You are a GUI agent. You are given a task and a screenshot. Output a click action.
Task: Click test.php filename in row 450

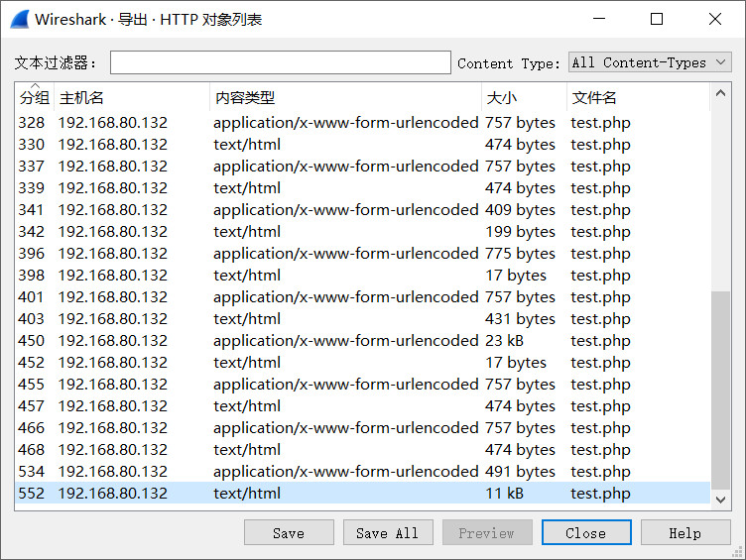600,341
